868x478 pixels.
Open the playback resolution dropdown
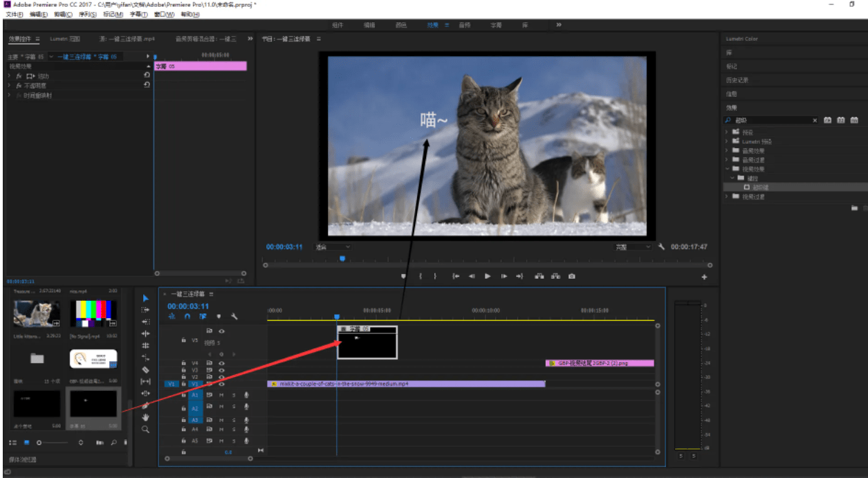(x=633, y=247)
